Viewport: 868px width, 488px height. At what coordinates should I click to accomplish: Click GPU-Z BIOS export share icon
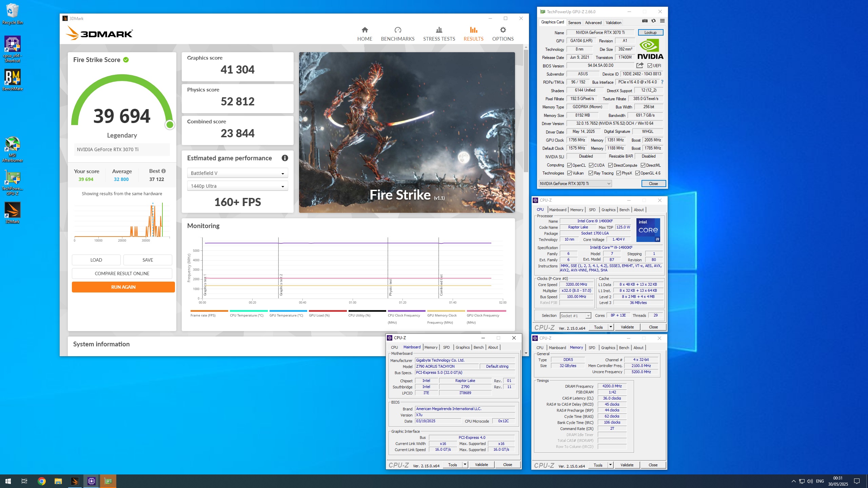[640, 65]
